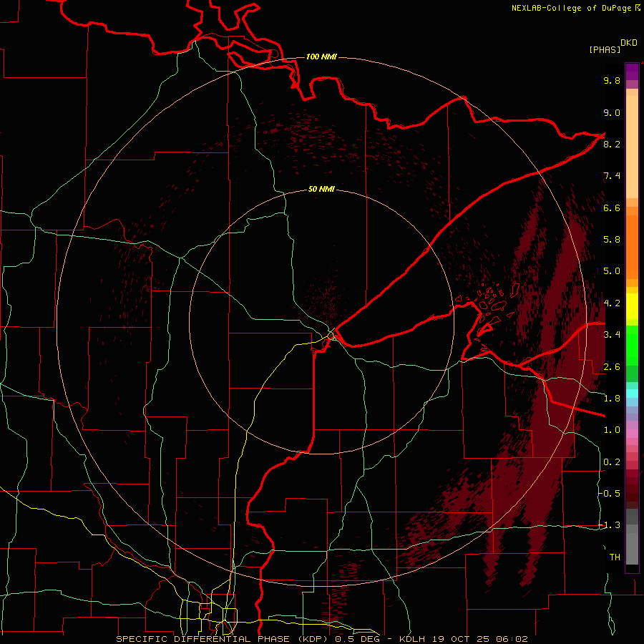Click the 1.8 legend value
This screenshot has height=644, width=644.
[612, 399]
